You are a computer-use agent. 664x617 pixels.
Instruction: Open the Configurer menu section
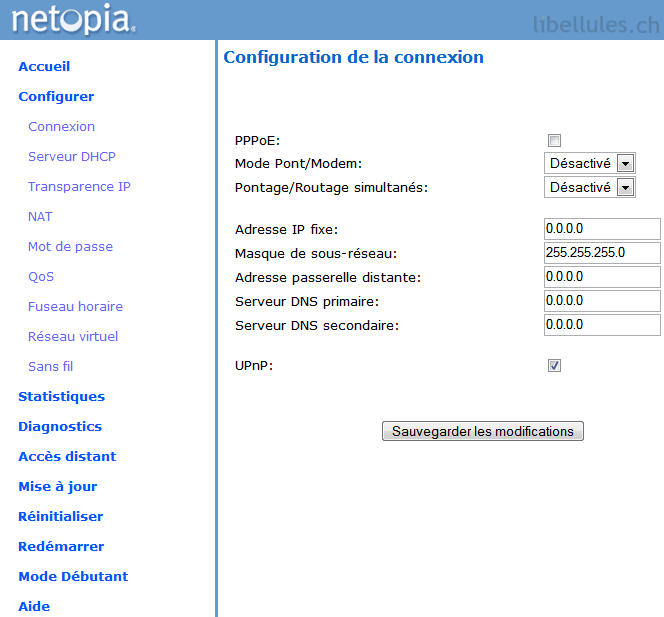(56, 97)
